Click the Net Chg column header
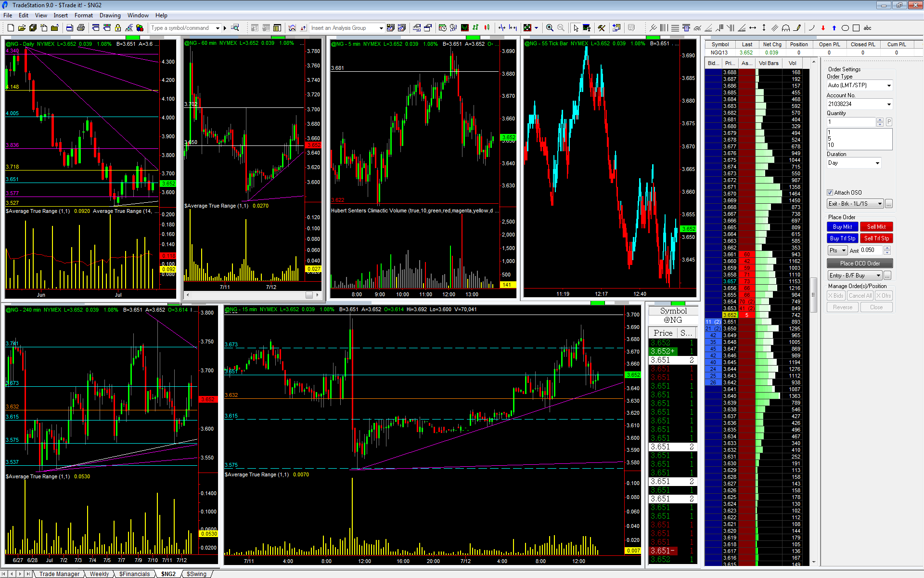The height and width of the screenshot is (578, 924). (772, 44)
